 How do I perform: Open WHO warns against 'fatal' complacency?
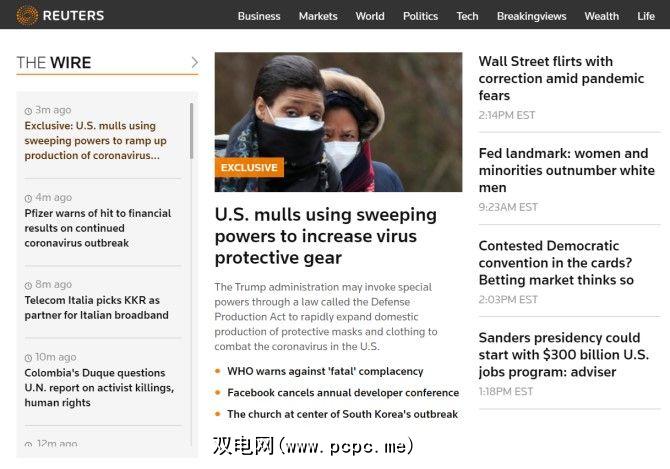[x=325, y=371]
